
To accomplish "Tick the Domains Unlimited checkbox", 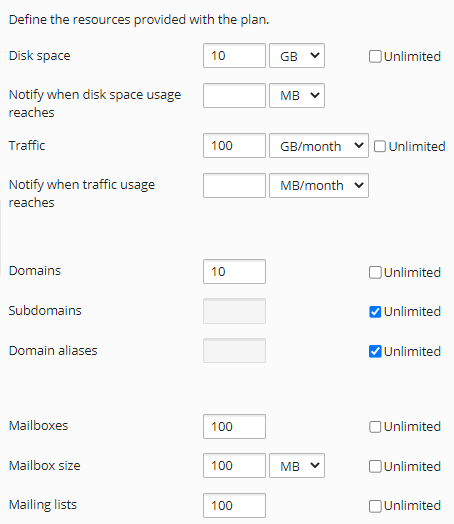I will pos(375,272).
